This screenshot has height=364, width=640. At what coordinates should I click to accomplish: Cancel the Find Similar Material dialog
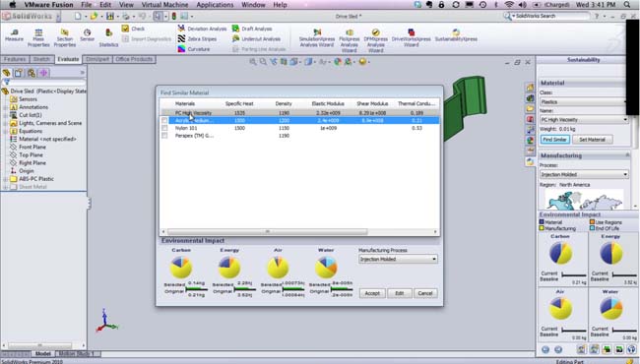pos(425,293)
